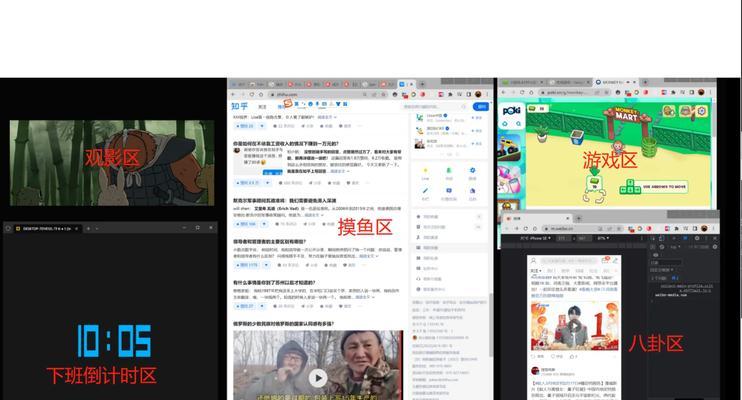The image size is (742, 400).
Task: Click the Zhihu logo in the header
Action: [x=239, y=106]
